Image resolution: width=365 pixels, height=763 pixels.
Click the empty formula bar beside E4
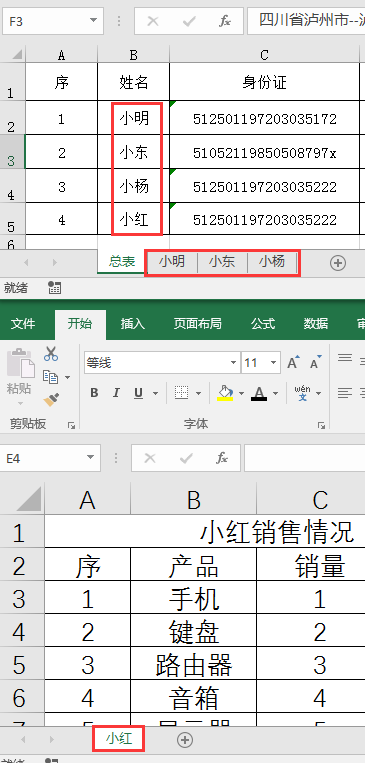[x=305, y=458]
